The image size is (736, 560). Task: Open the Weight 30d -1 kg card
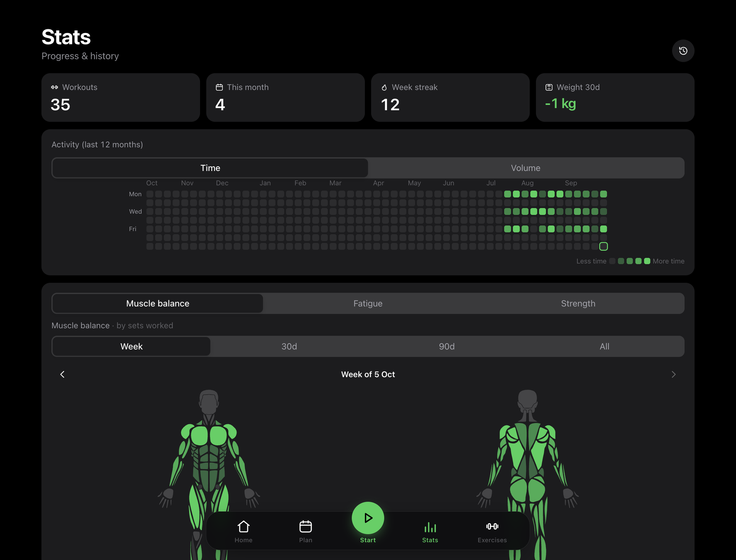[x=615, y=97]
